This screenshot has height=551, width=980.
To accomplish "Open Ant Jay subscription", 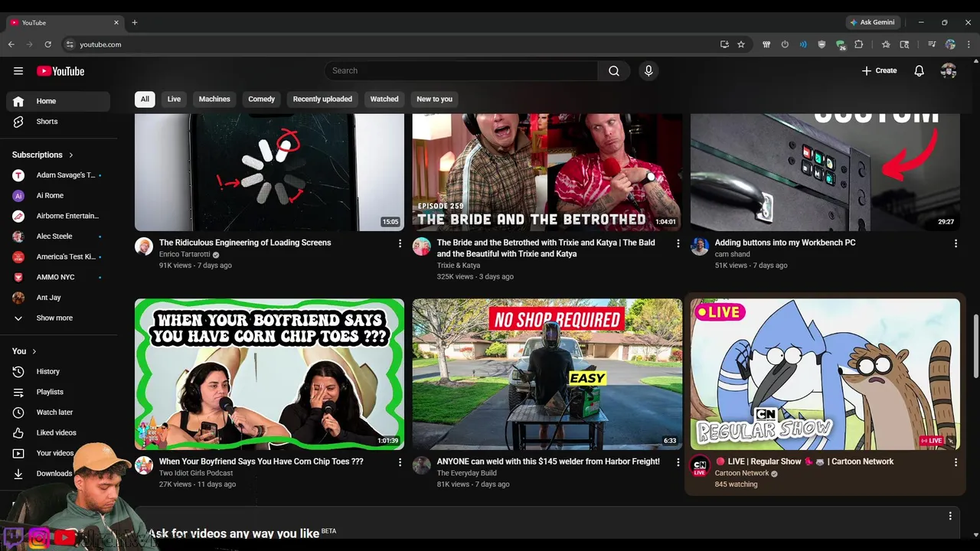I will [x=58, y=298].
